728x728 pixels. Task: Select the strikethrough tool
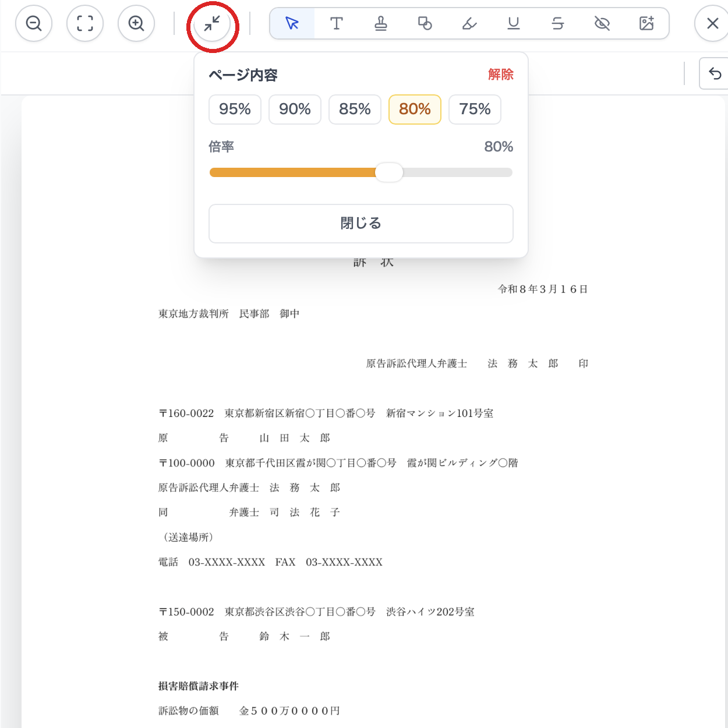558,23
